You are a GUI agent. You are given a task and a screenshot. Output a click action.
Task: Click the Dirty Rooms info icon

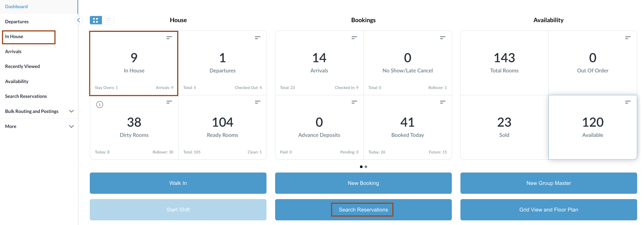coord(100,104)
